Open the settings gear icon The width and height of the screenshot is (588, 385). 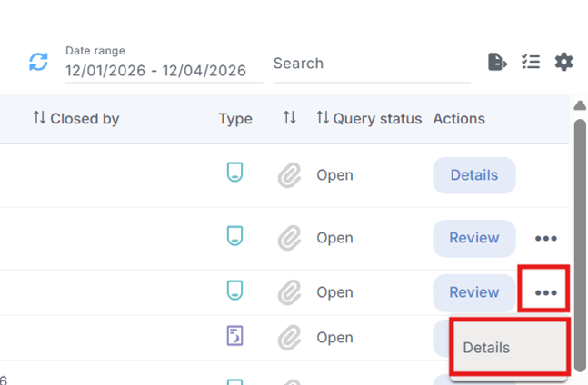564,62
